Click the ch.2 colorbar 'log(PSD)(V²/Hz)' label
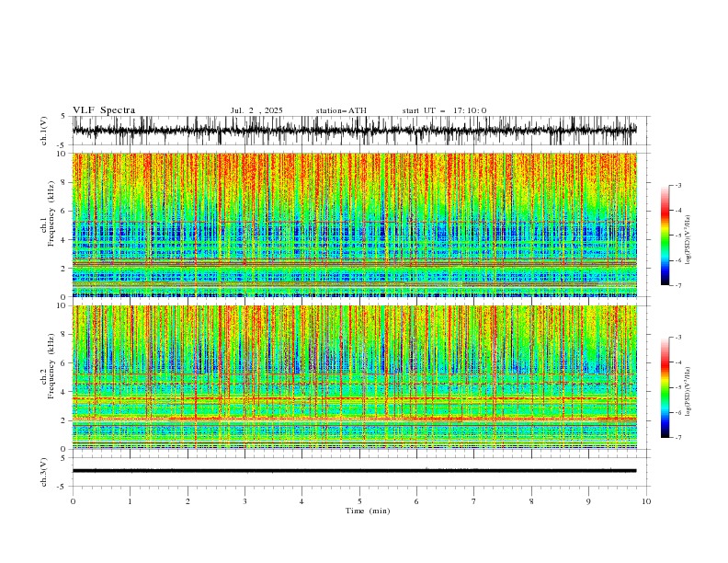The image size is (728, 563). (688, 392)
